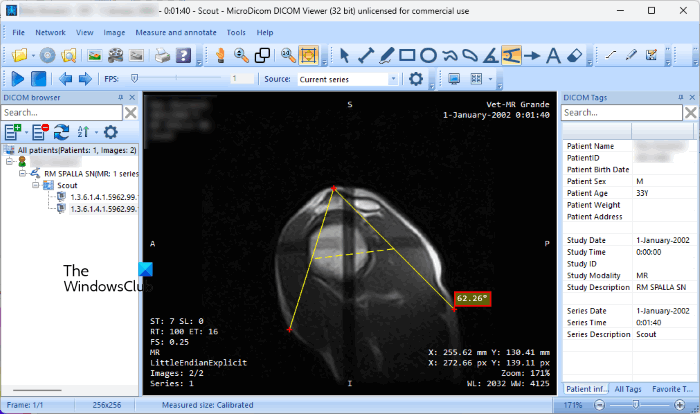This screenshot has width=700, height=414.
Task: Click the Print icon in toolbar
Action: pos(161,55)
